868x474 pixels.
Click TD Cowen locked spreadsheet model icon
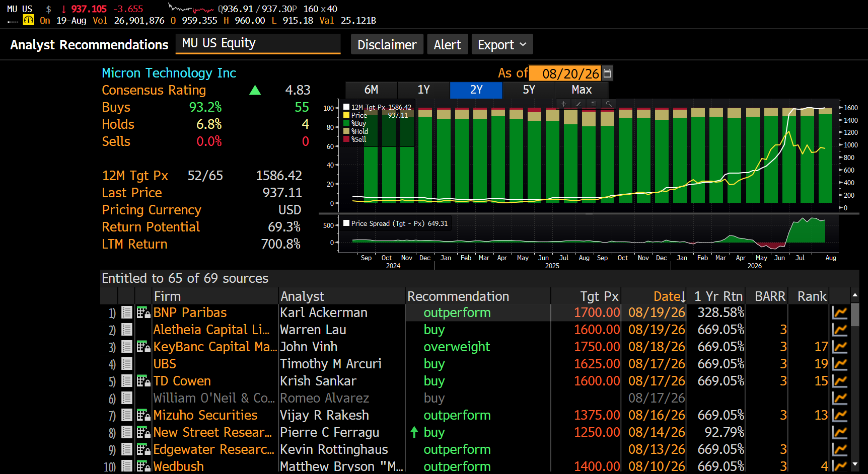(143, 381)
